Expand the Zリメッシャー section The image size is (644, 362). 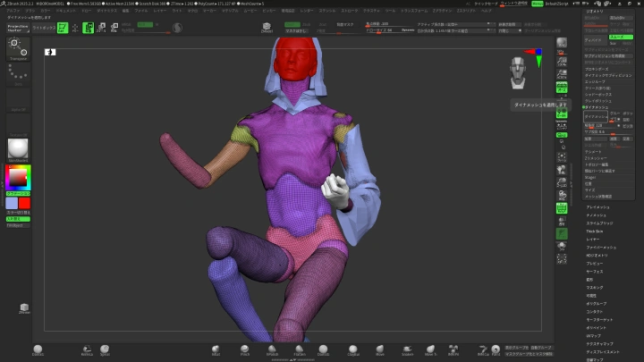point(596,158)
